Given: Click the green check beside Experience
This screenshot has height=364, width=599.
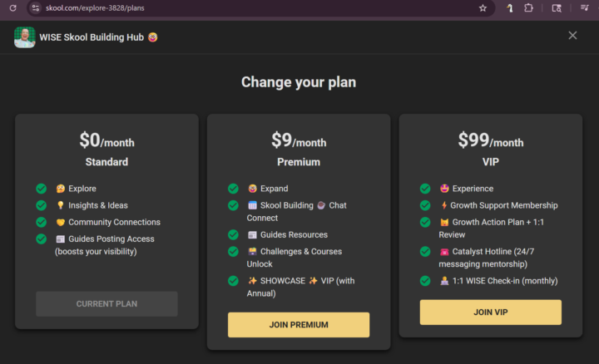Looking at the screenshot, I should click(425, 189).
